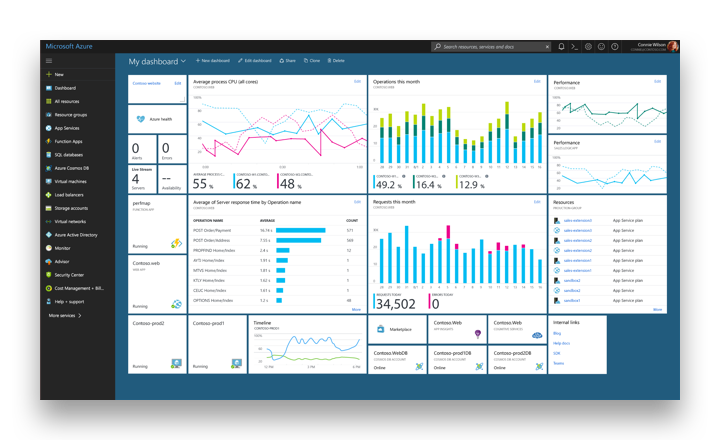Screen dimensions: 720x440
Task: Click Connie Wilson account avatar
Action: pyautogui.click(x=673, y=46)
